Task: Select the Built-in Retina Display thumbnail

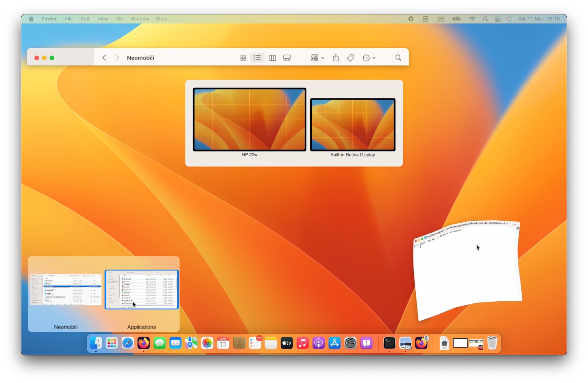Action: tap(353, 125)
